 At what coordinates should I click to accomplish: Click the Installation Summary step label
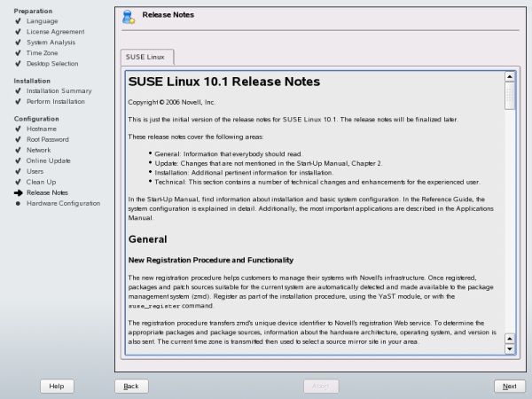[59, 90]
